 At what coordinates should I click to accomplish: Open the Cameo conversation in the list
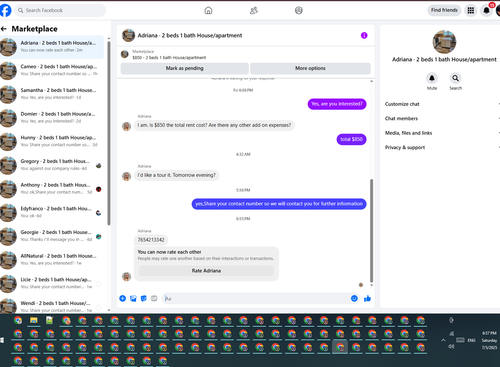click(x=52, y=70)
